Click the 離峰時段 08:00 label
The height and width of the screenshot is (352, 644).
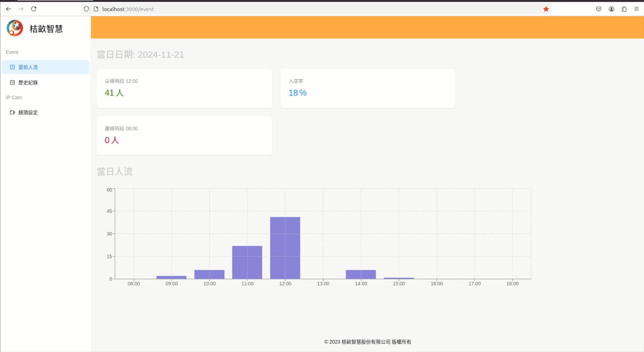pos(121,129)
